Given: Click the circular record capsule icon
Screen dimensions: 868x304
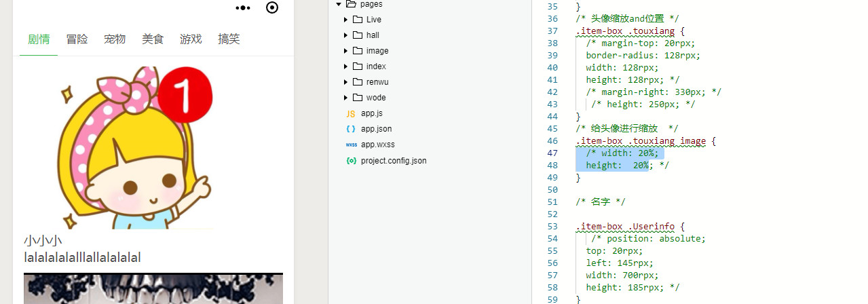Looking at the screenshot, I should 272,8.
